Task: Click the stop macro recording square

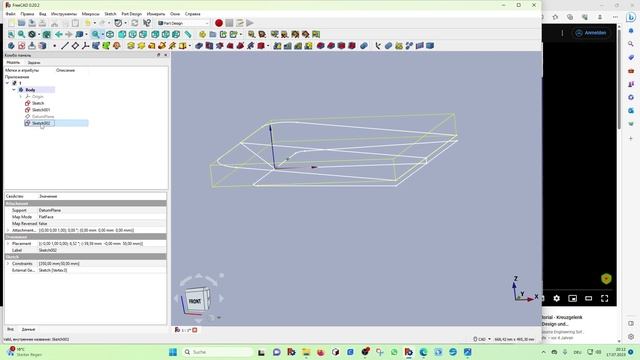Action: [229, 23]
